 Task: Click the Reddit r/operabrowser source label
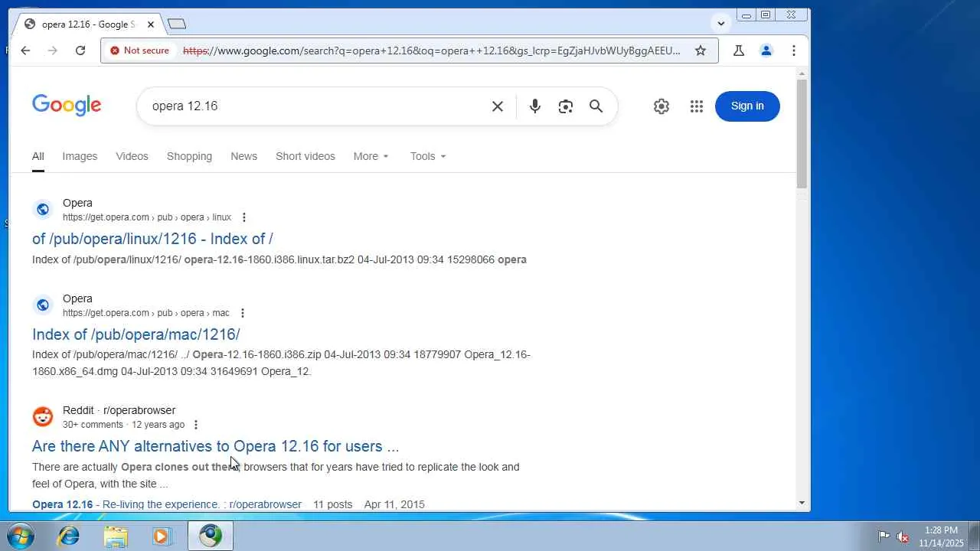click(119, 410)
